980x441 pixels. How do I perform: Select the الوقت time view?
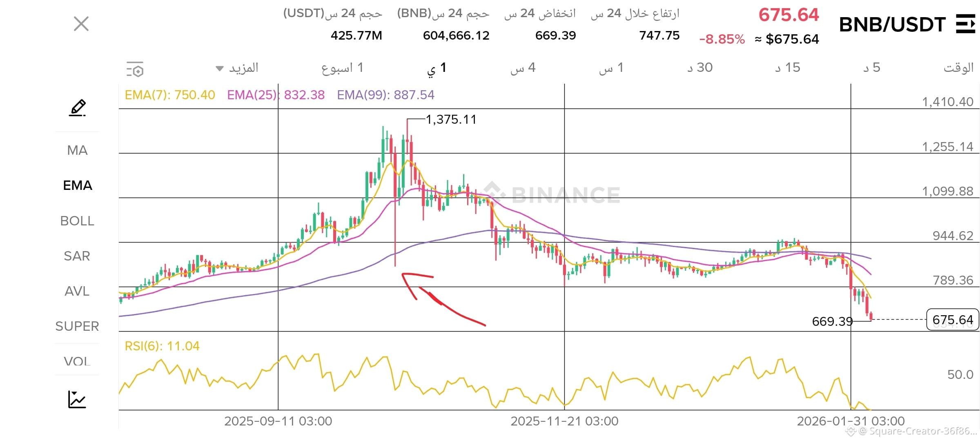[x=958, y=68]
